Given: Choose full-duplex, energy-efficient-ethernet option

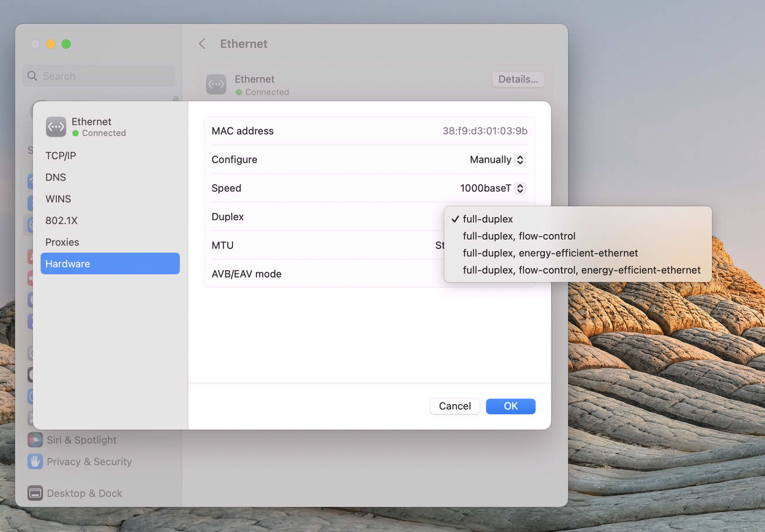Looking at the screenshot, I should [578, 253].
